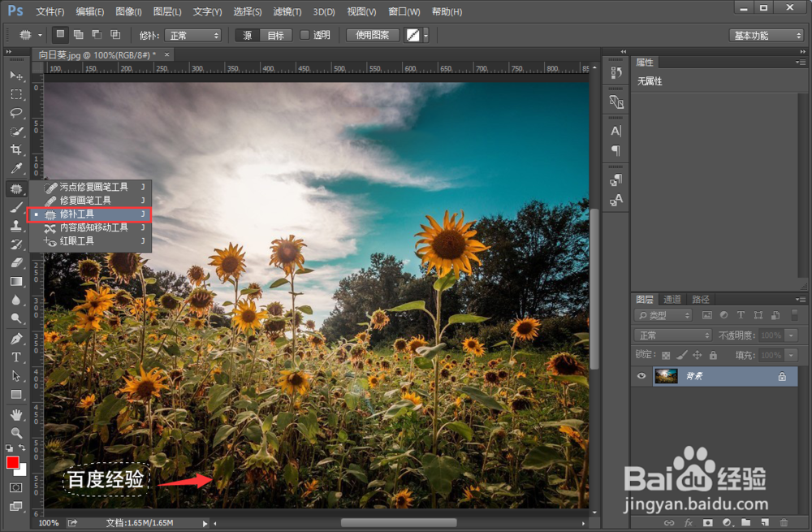
Task: Open the Character panel icon
Action: (615, 131)
